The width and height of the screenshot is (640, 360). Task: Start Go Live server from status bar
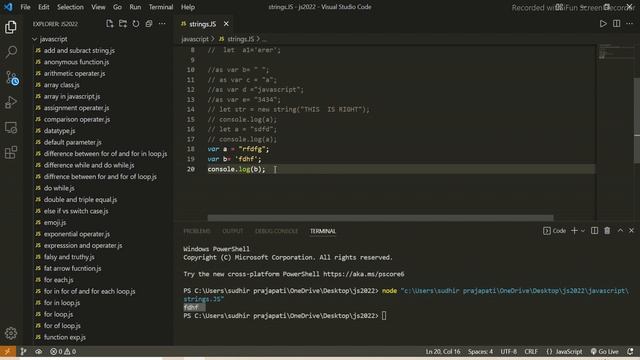pyautogui.click(x=605, y=351)
